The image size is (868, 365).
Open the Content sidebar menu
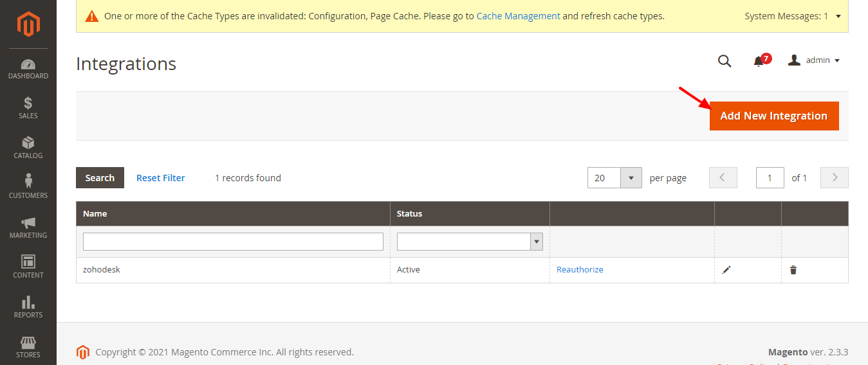(28, 267)
